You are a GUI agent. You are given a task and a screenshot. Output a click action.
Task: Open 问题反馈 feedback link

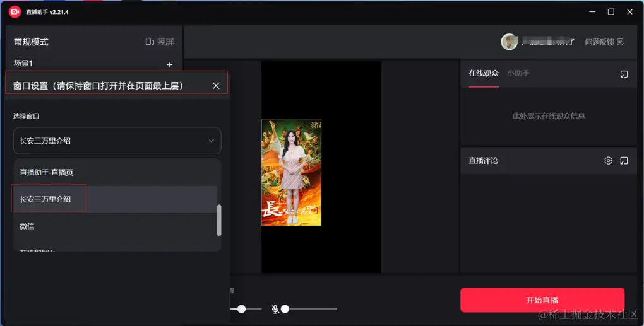604,42
